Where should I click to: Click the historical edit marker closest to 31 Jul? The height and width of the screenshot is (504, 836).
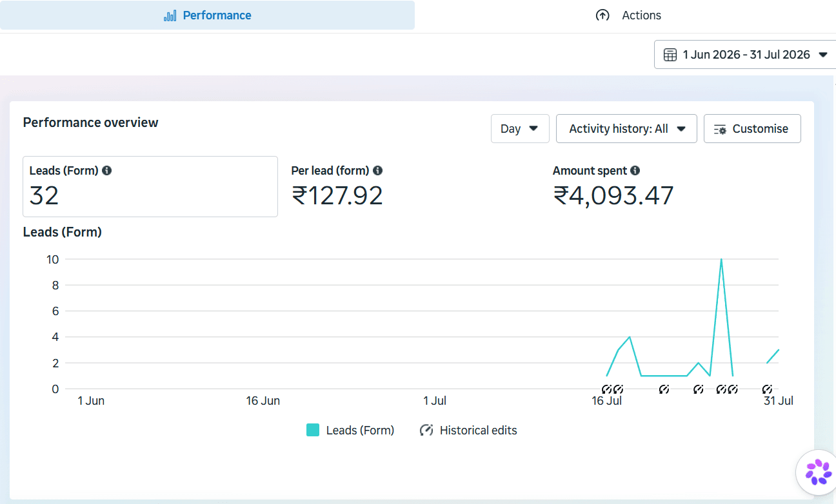point(767,389)
